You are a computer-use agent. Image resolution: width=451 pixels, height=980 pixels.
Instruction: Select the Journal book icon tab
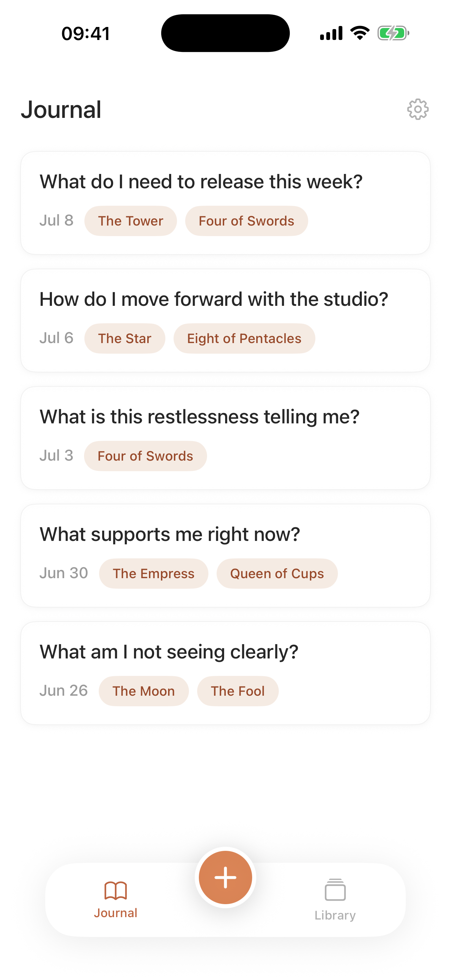click(x=115, y=900)
